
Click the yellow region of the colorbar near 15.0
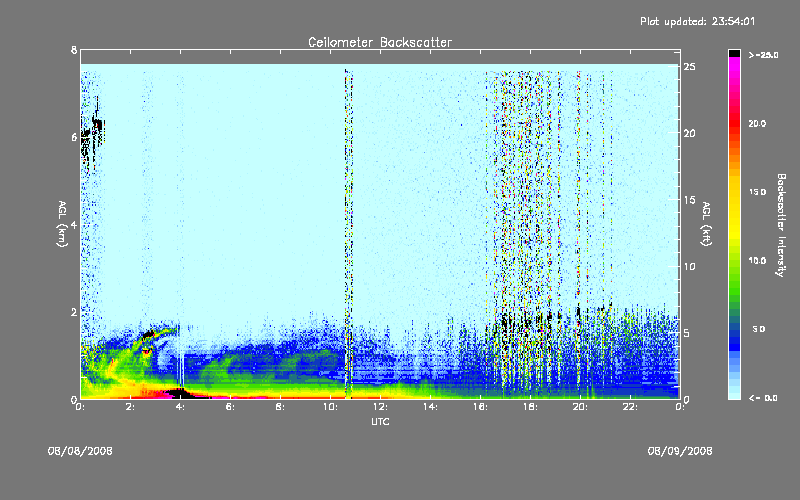[734, 193]
